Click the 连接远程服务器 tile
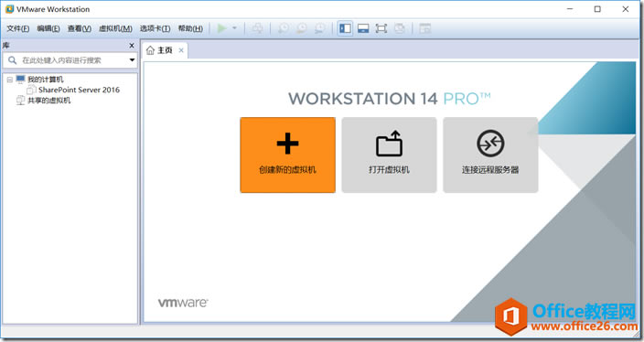This screenshot has height=342, width=644. click(490, 155)
